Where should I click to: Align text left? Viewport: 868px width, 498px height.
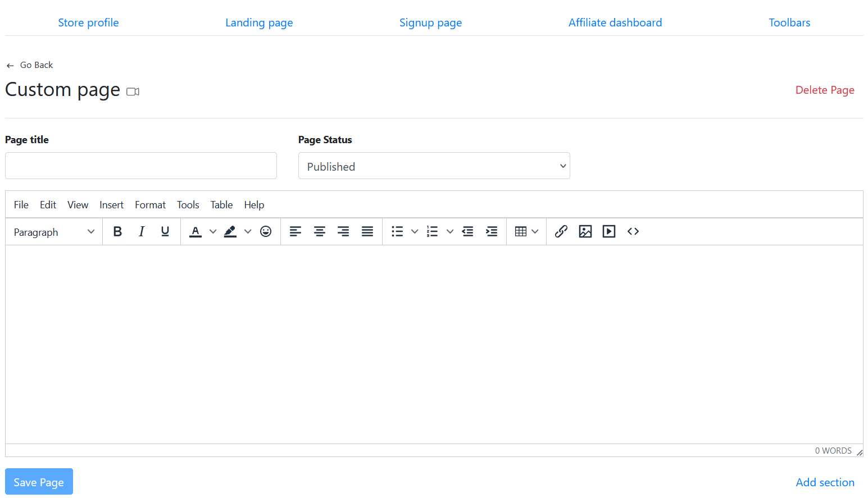[296, 231]
